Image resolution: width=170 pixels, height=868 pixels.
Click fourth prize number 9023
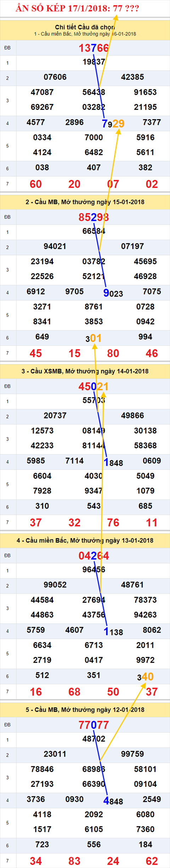(113, 293)
